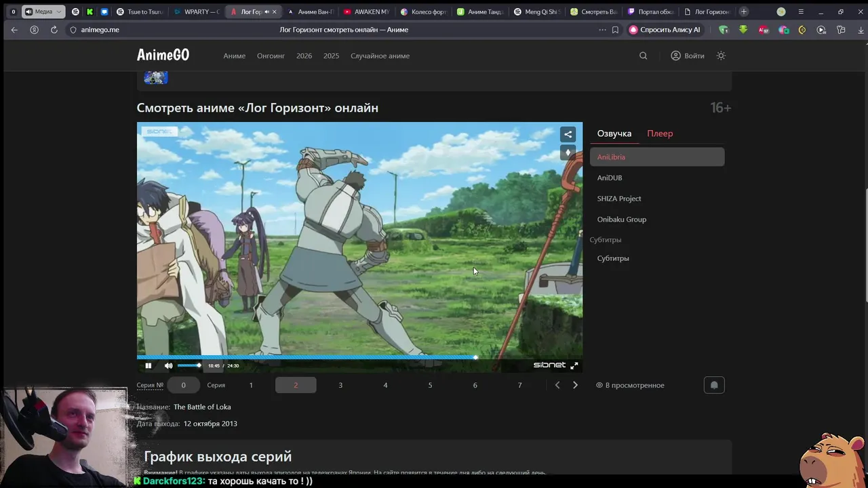Open the site protection shield icon

[73, 30]
